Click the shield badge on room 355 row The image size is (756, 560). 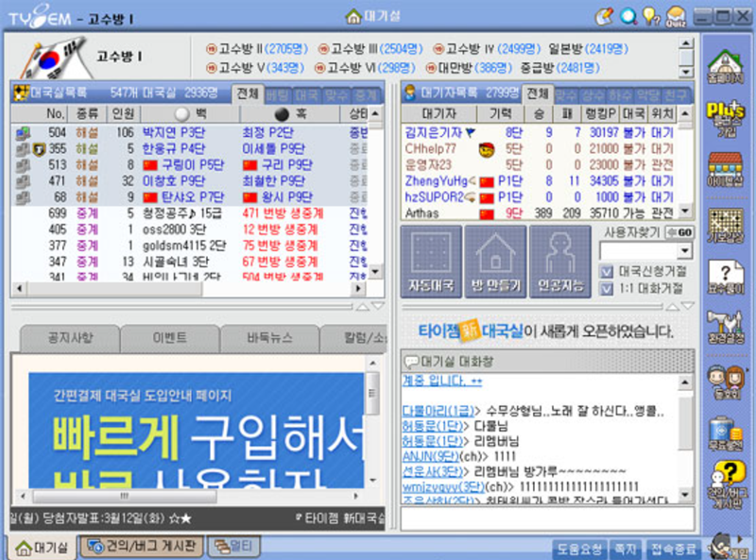pos(39,149)
